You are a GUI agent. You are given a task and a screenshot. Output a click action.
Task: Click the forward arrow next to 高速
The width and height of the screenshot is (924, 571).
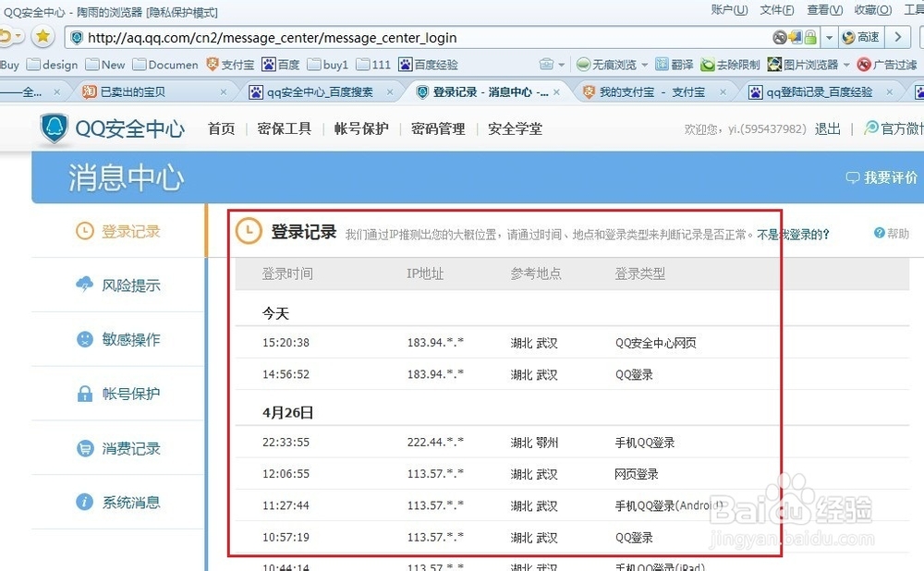pyautogui.click(x=898, y=37)
